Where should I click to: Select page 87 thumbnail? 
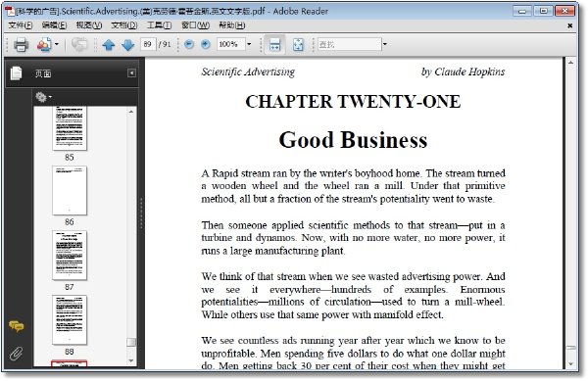point(70,256)
